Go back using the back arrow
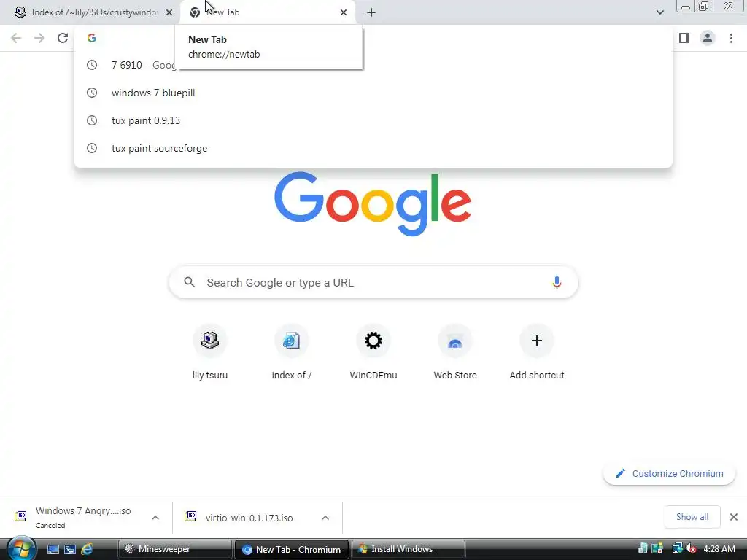 (x=16, y=38)
